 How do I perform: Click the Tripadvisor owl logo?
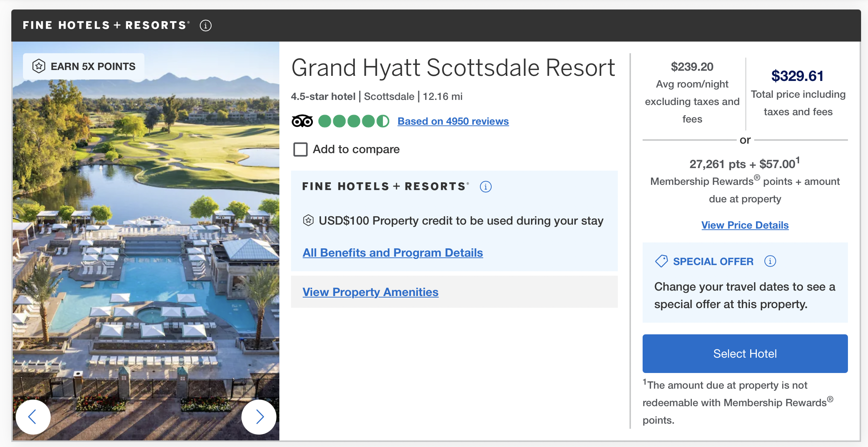(302, 121)
